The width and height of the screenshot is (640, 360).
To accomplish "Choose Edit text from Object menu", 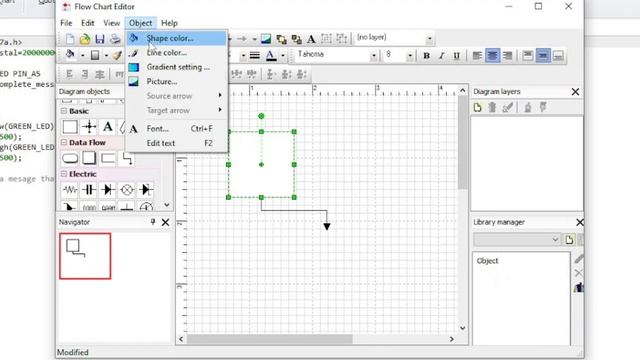I will (177, 143).
